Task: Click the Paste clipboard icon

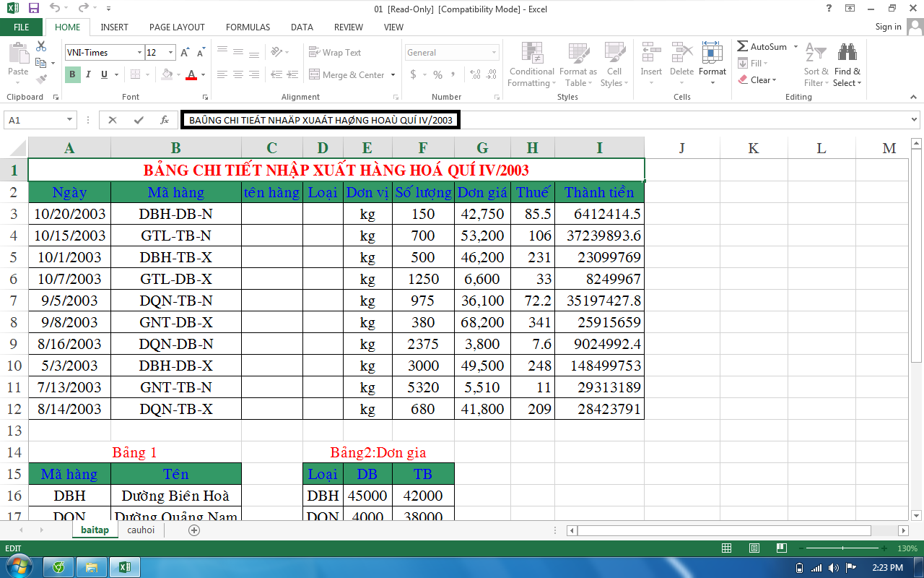Action: coord(18,55)
